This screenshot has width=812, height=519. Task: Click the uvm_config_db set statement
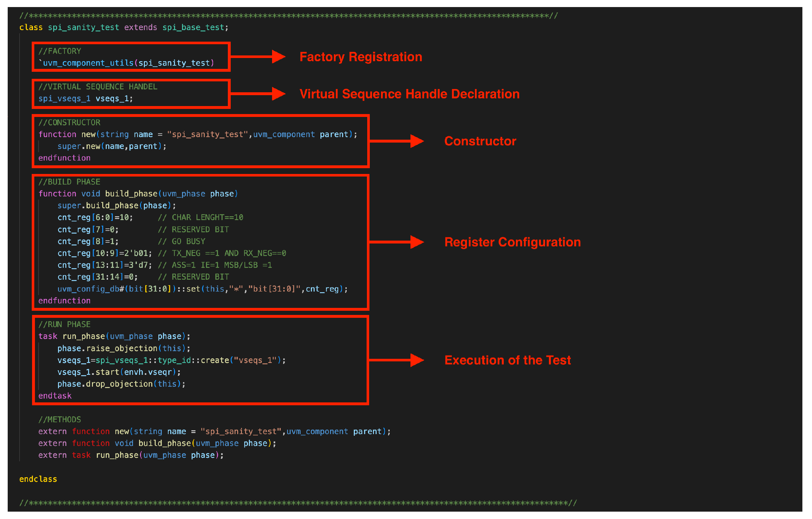click(x=202, y=289)
